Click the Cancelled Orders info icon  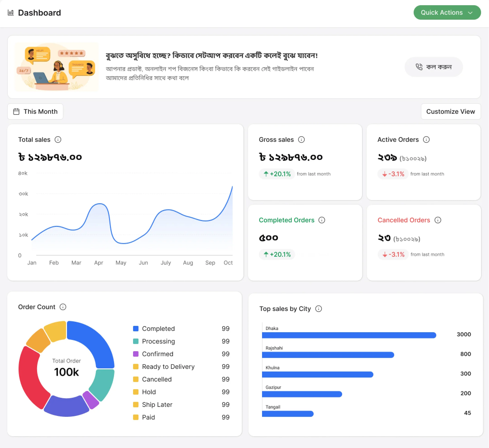[438, 220]
